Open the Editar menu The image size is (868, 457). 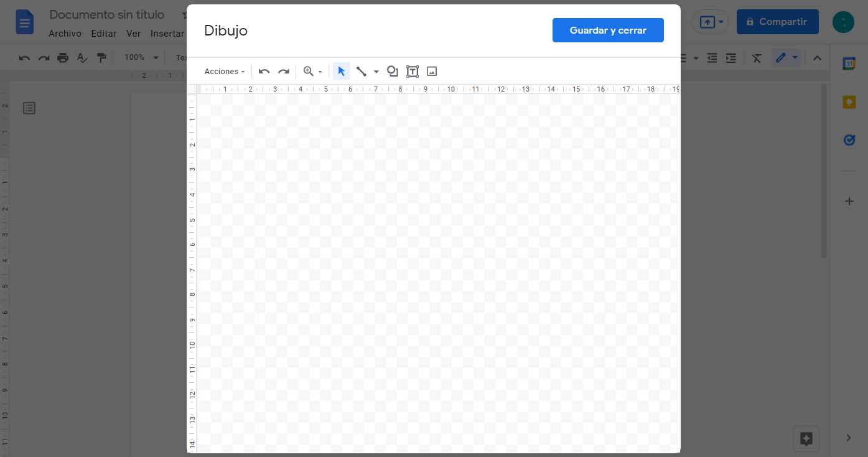click(x=103, y=33)
